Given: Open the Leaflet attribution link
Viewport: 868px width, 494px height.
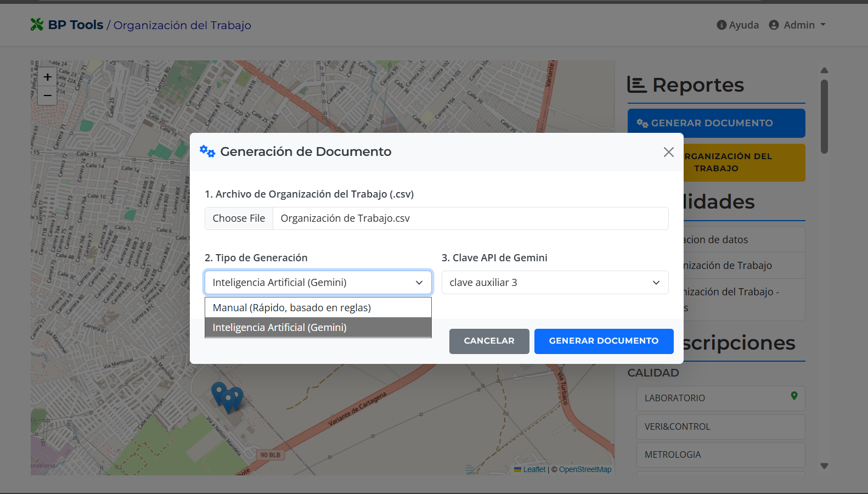Looking at the screenshot, I should [534, 470].
